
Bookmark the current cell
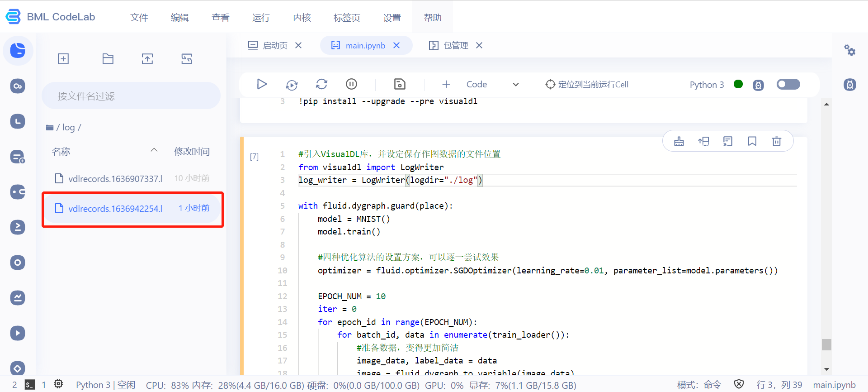pyautogui.click(x=752, y=141)
